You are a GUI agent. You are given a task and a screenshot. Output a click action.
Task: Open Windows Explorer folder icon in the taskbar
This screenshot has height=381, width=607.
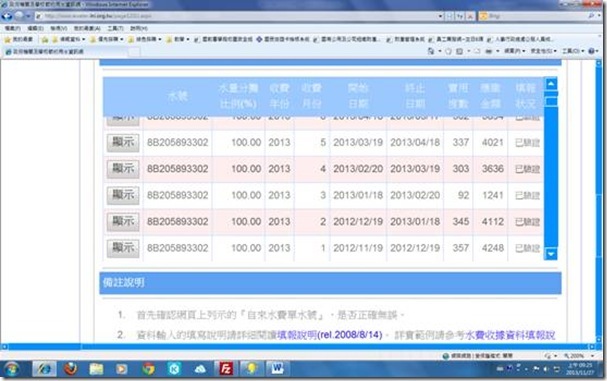click(x=96, y=369)
